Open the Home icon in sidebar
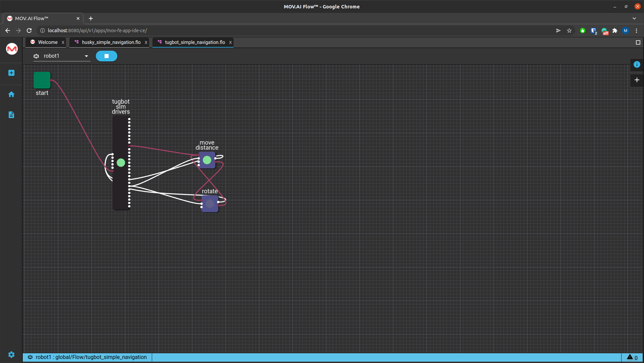Image resolution: width=644 pixels, height=363 pixels. (11, 94)
